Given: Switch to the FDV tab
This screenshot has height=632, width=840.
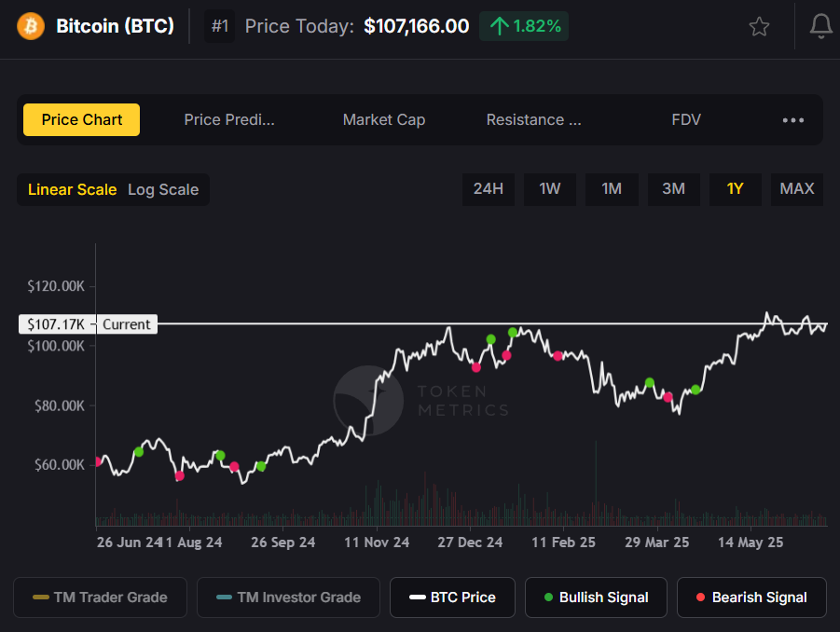Looking at the screenshot, I should [x=686, y=119].
